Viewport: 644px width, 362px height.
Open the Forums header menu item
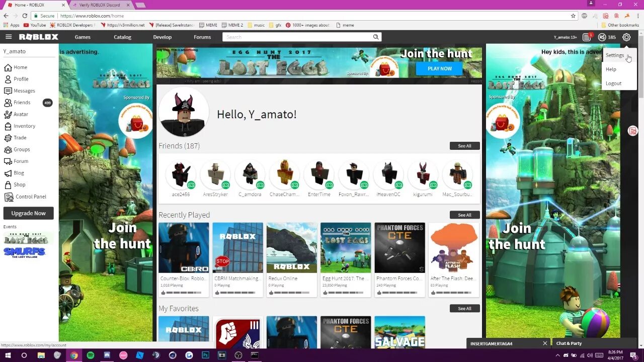coord(202,37)
